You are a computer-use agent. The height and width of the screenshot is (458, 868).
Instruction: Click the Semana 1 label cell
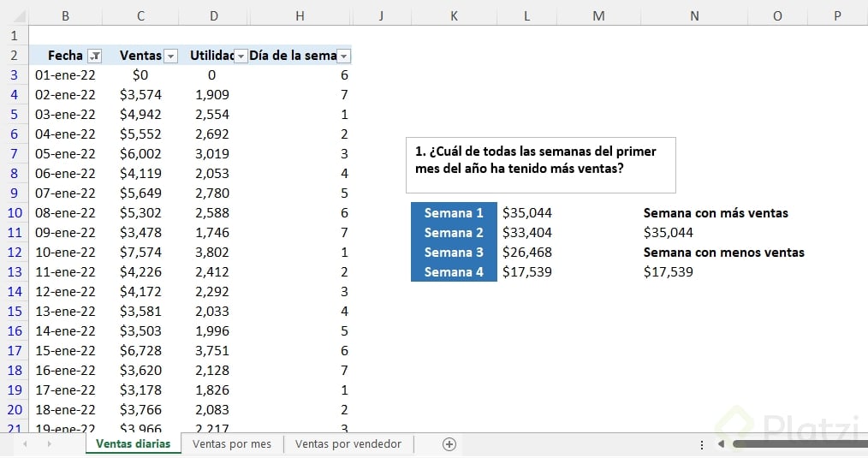click(x=454, y=212)
